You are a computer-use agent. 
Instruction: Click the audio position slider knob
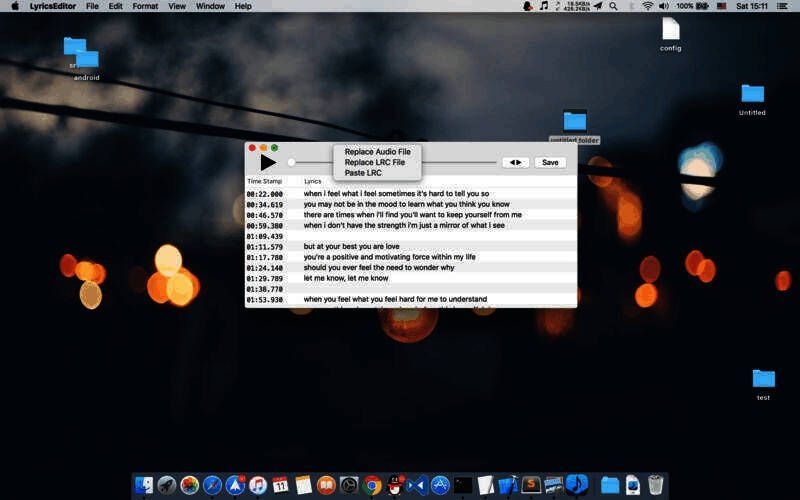coord(291,162)
